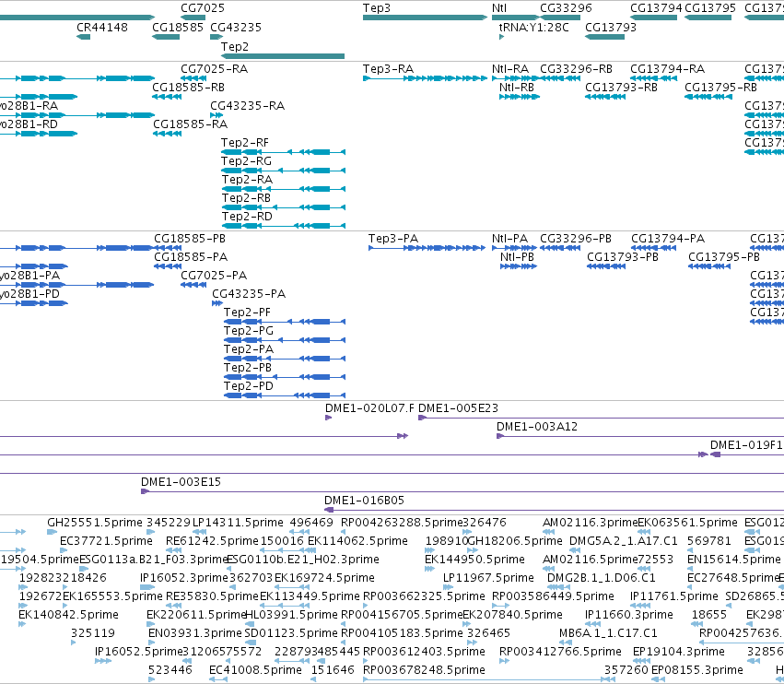Click the CG7025 gene label
784x684 pixels.
pyautogui.click(x=203, y=8)
